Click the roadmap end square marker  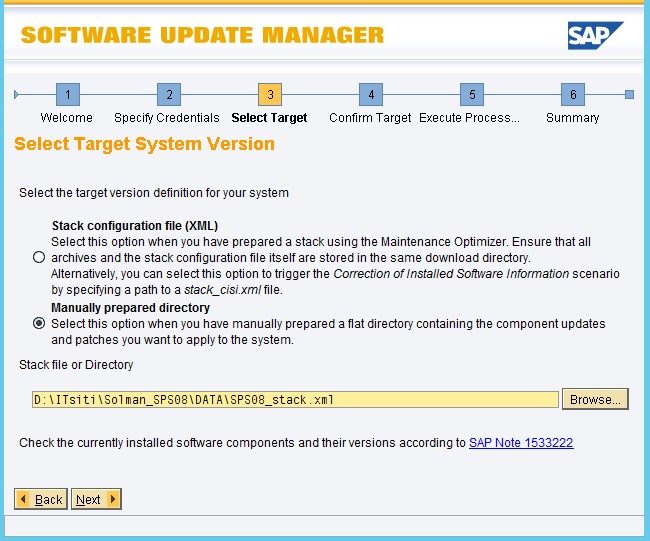[629, 95]
